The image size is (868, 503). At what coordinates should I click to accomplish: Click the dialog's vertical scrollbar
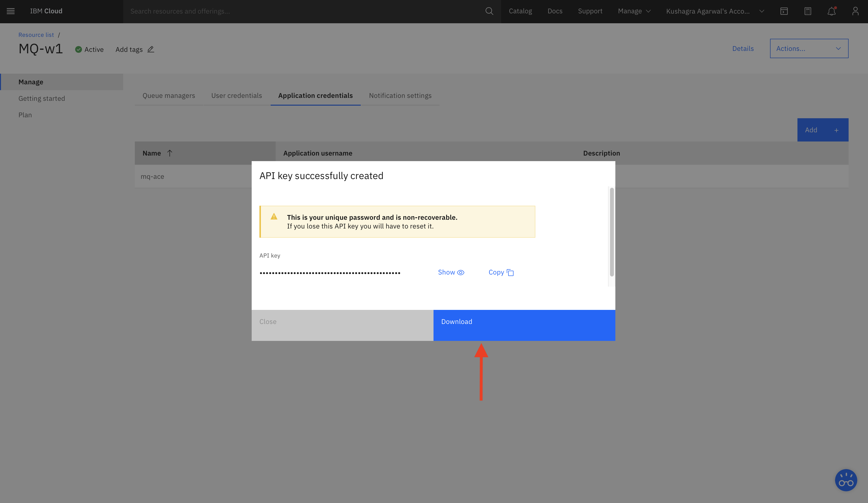click(x=612, y=232)
